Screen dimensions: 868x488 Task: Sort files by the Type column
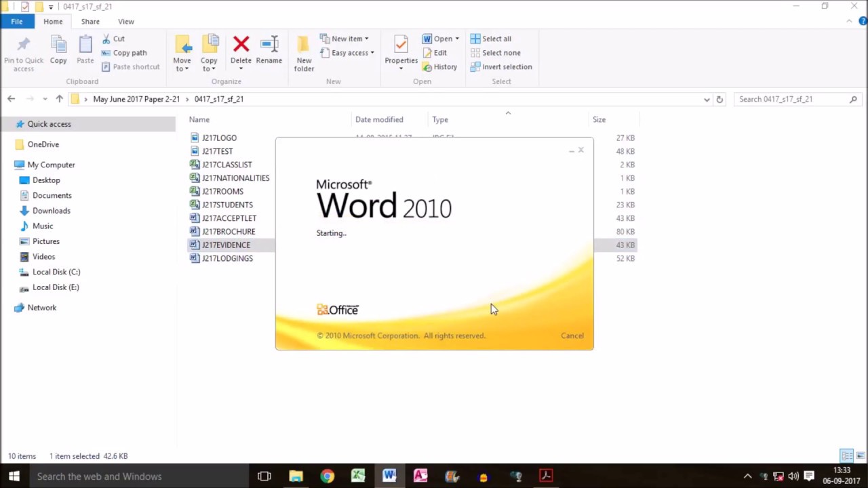click(x=440, y=119)
